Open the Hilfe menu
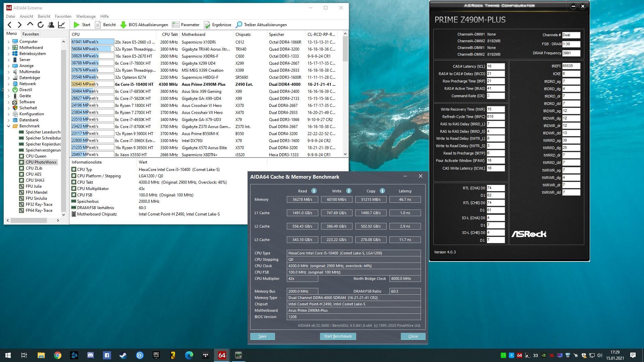 [x=104, y=16]
